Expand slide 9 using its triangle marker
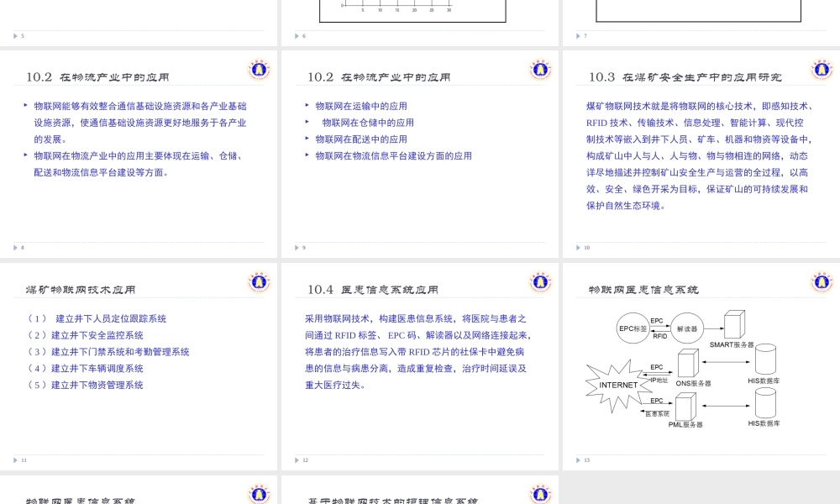The width and height of the screenshot is (840, 504). [x=296, y=247]
